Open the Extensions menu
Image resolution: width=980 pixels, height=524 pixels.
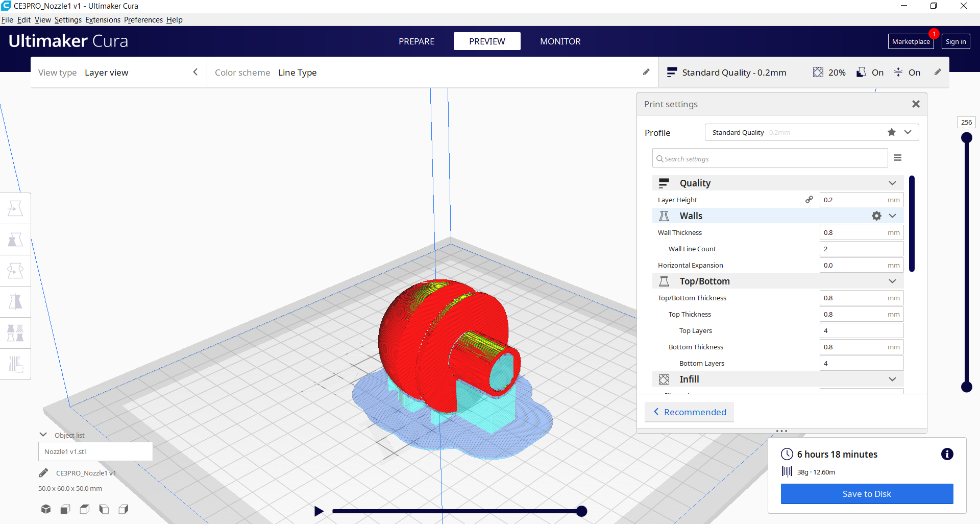click(x=103, y=20)
